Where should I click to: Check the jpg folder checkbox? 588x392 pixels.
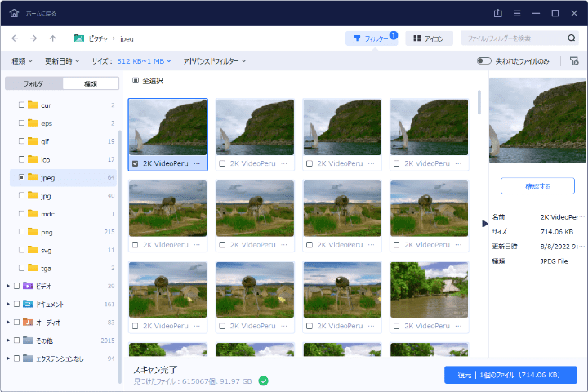(x=21, y=195)
